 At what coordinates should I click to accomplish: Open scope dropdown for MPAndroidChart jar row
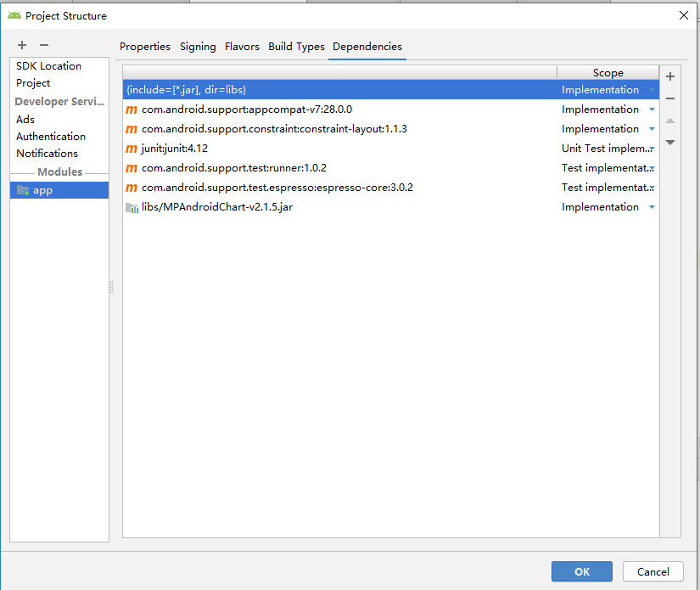652,208
